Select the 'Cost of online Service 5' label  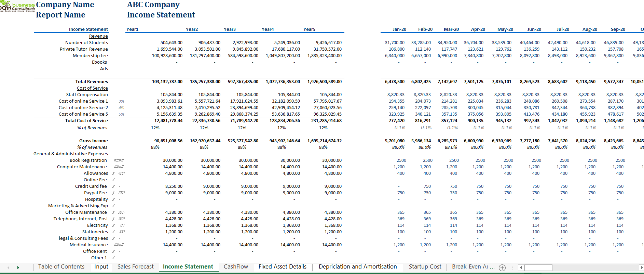click(x=83, y=114)
